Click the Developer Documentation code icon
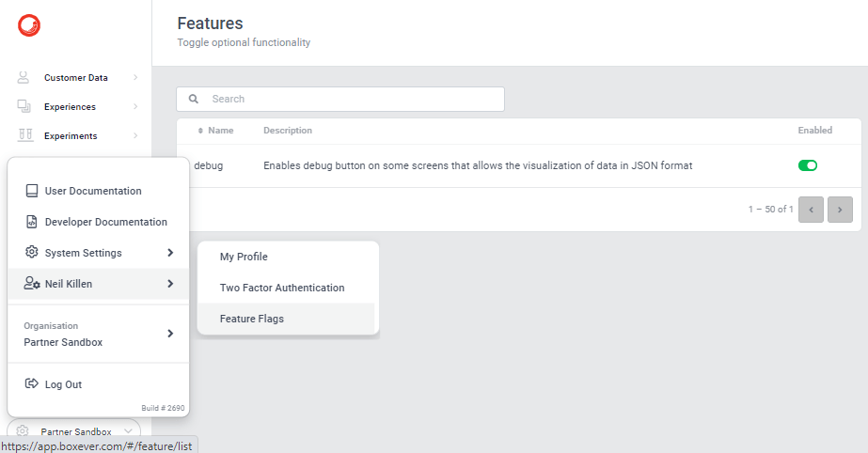 pyautogui.click(x=32, y=222)
